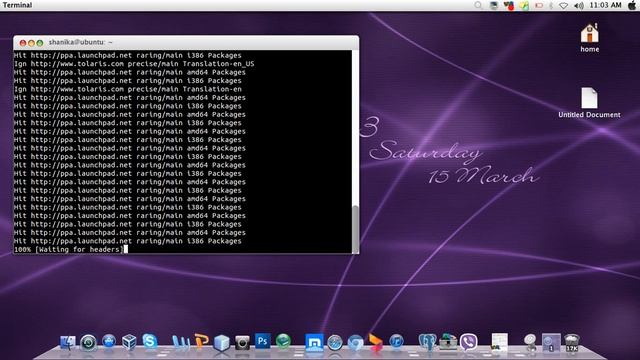Open the Apple logo menu
The height and width of the screenshot is (360, 640).
click(x=632, y=5)
